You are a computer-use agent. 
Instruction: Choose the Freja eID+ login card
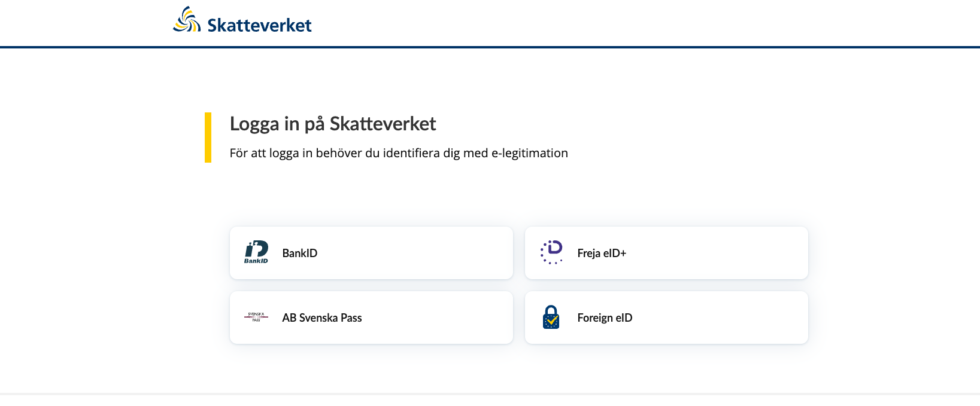tap(666, 253)
